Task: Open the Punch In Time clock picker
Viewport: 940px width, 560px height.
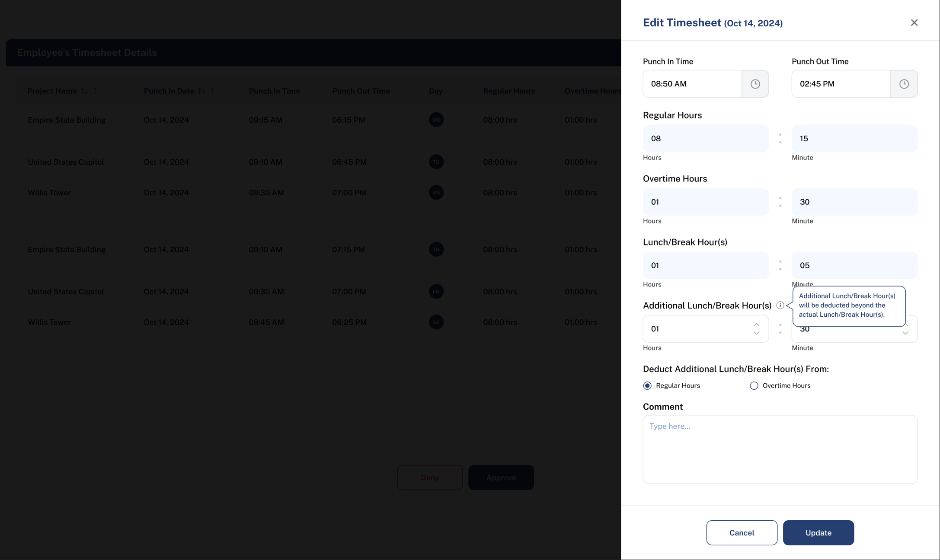Action: [755, 84]
